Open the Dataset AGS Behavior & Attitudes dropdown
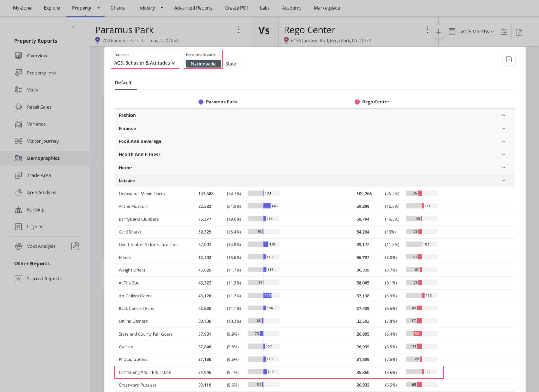539x392 pixels. coord(145,63)
